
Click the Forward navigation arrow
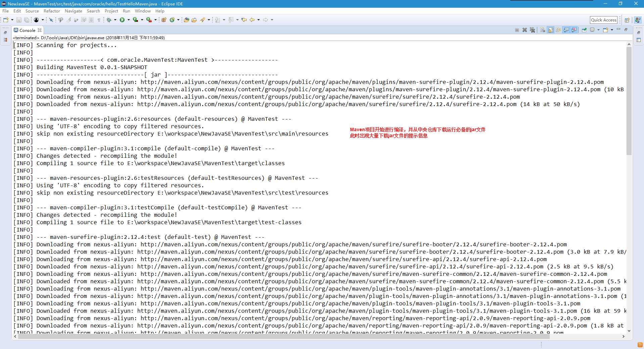pos(265,20)
